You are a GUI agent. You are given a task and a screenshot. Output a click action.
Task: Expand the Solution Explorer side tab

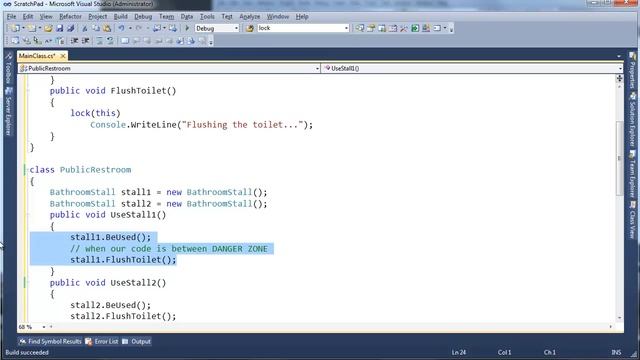pyautogui.click(x=632, y=120)
